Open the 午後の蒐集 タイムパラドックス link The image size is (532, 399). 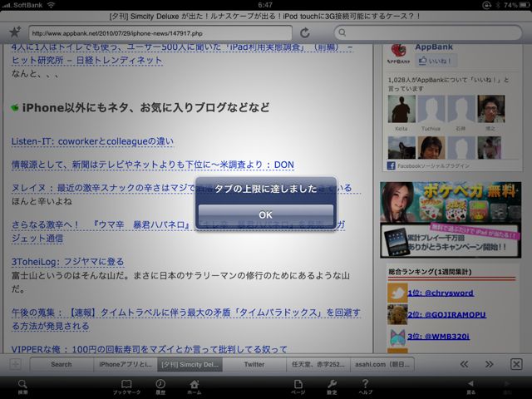pyautogui.click(x=186, y=319)
